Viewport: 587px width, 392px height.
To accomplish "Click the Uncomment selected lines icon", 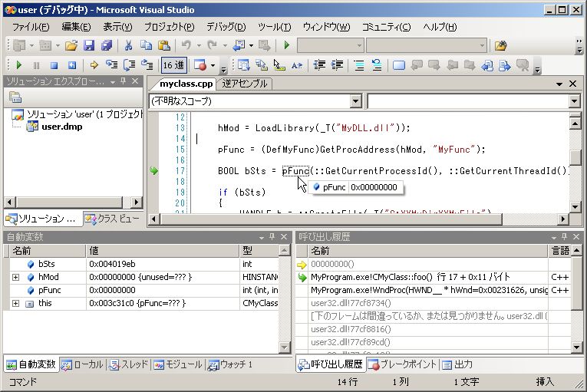I will 377,65.
